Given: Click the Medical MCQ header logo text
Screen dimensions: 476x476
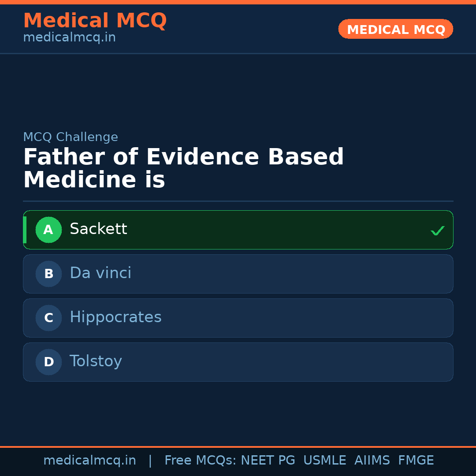Looking at the screenshot, I should click(95, 21).
